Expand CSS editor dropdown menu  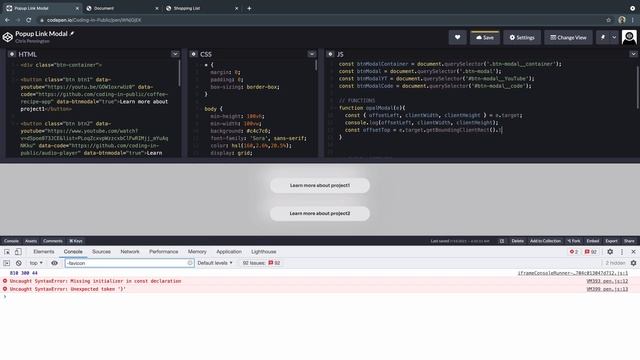coord(312,54)
